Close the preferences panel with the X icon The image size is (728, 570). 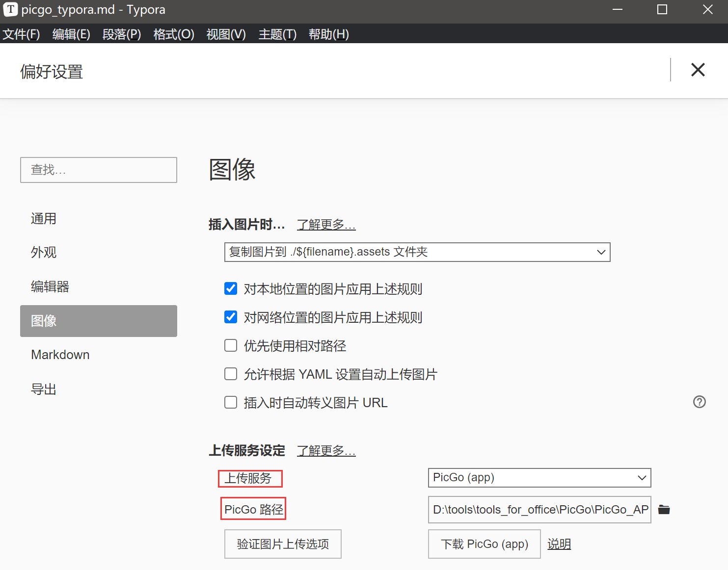click(x=698, y=70)
